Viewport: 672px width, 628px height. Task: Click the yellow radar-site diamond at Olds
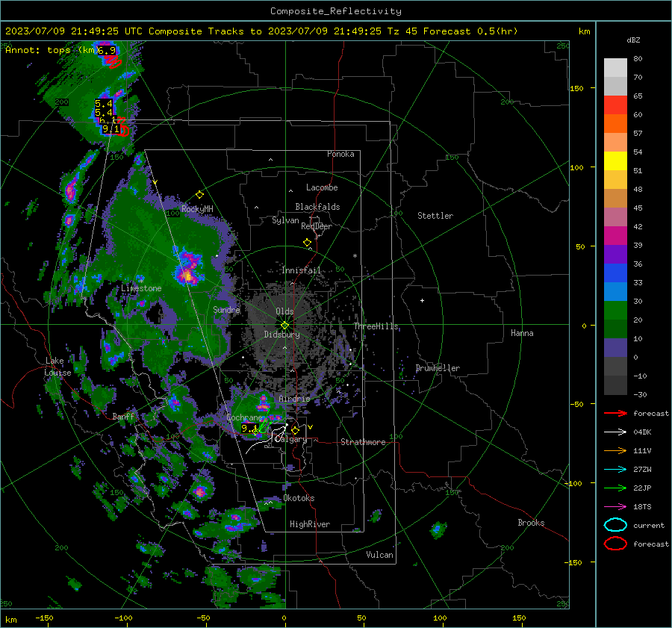[x=284, y=326]
